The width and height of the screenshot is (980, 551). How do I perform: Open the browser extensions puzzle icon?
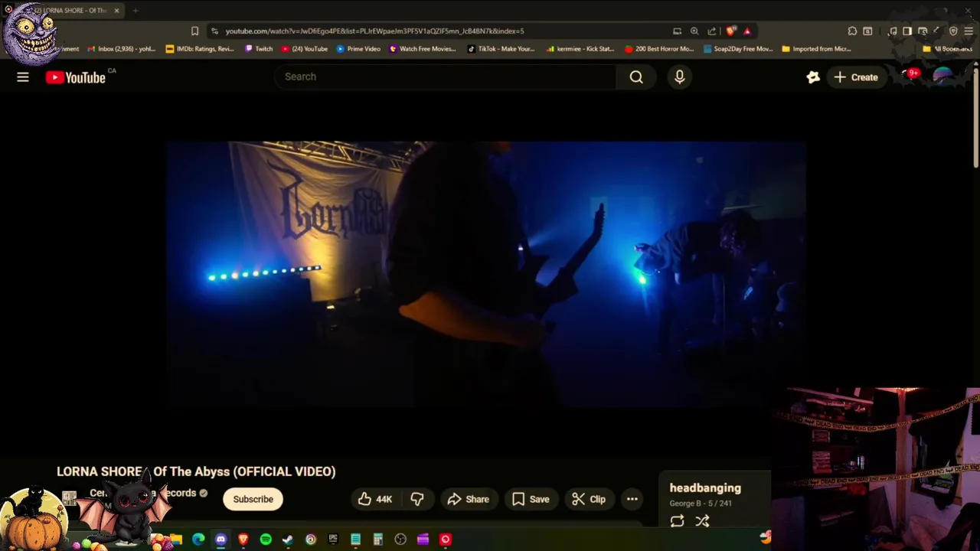tap(852, 31)
